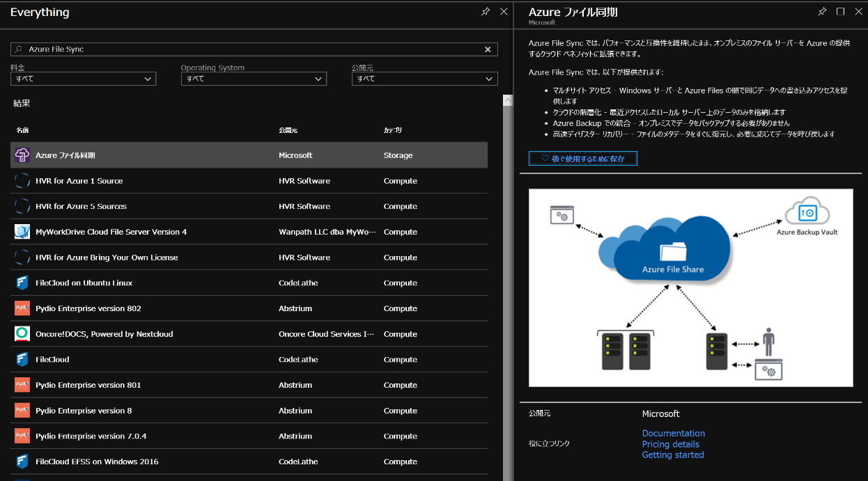This screenshot has height=481, width=868.
Task: Clear the search box with X
Action: click(x=488, y=49)
